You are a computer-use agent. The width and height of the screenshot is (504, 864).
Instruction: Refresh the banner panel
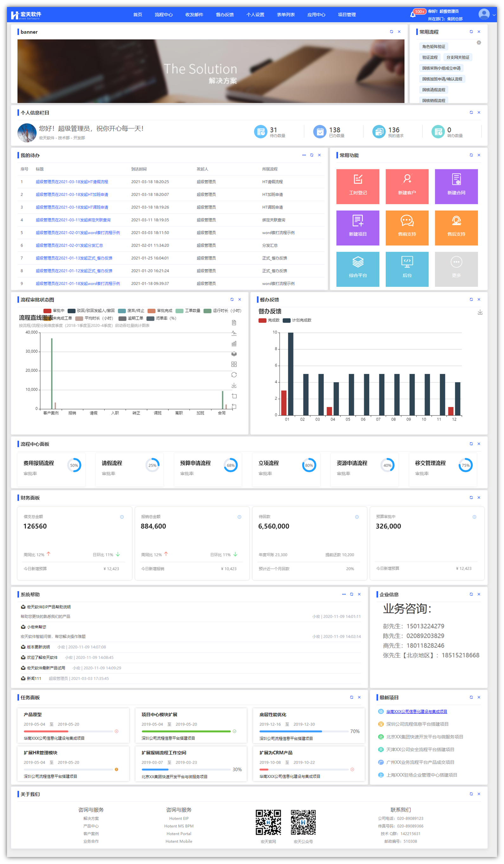click(391, 32)
